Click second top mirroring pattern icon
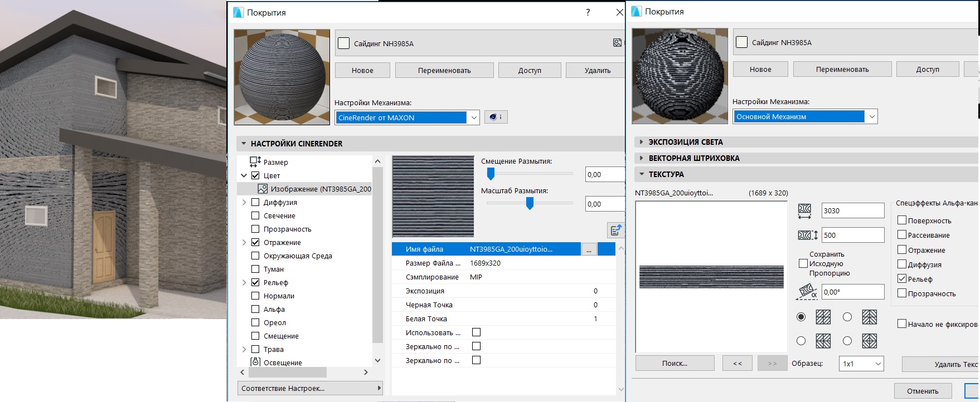The width and height of the screenshot is (980, 402). [870, 317]
